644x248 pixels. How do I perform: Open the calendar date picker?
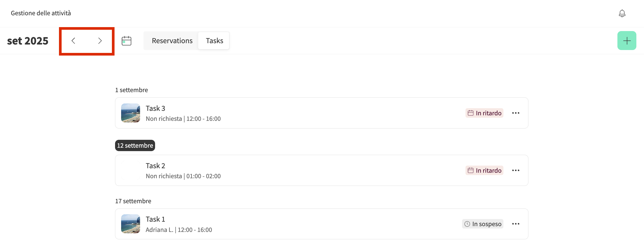[126, 41]
